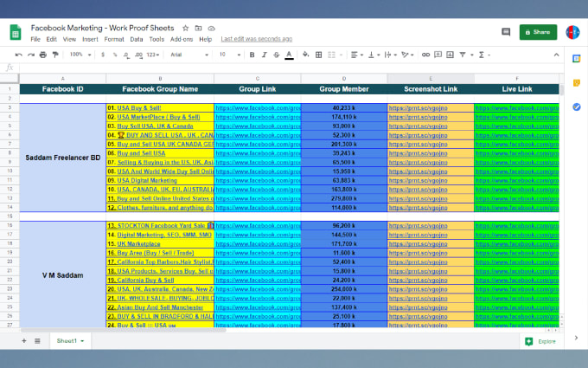Open vertical align dropdown
The width and height of the screenshot is (588, 368).
(x=374, y=55)
